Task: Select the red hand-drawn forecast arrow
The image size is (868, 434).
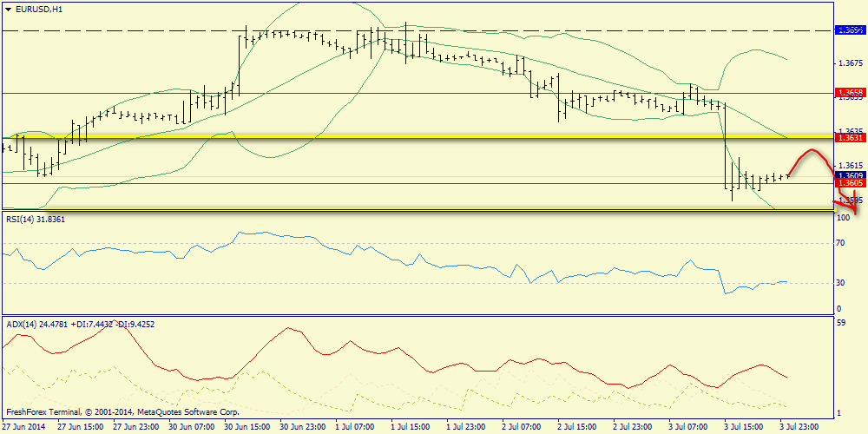Action: click(x=821, y=181)
